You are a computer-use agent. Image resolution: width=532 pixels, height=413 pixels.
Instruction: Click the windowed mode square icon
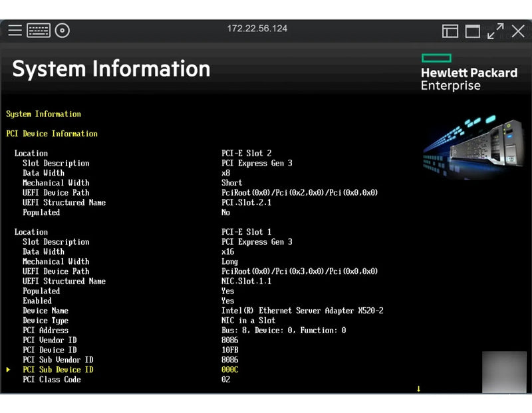pyautogui.click(x=473, y=31)
